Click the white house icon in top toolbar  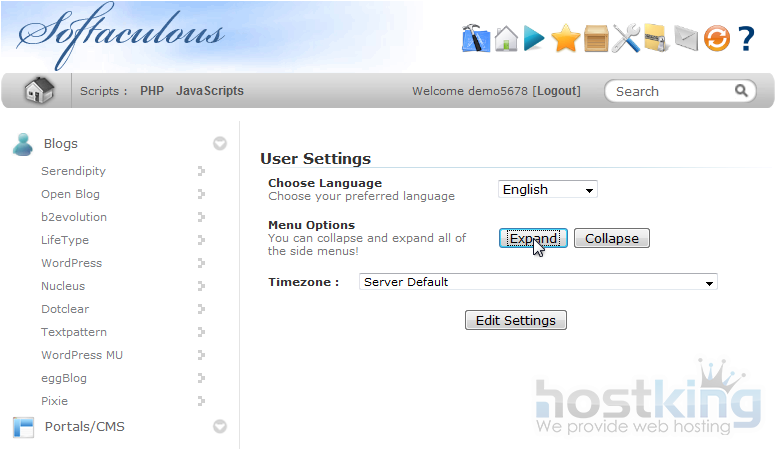click(x=506, y=39)
